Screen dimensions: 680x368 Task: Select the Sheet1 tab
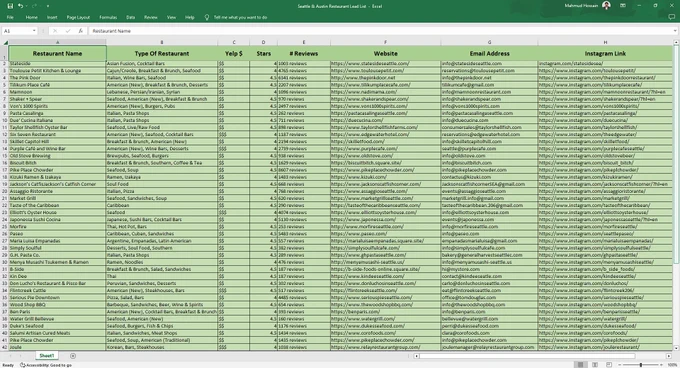pos(47,356)
